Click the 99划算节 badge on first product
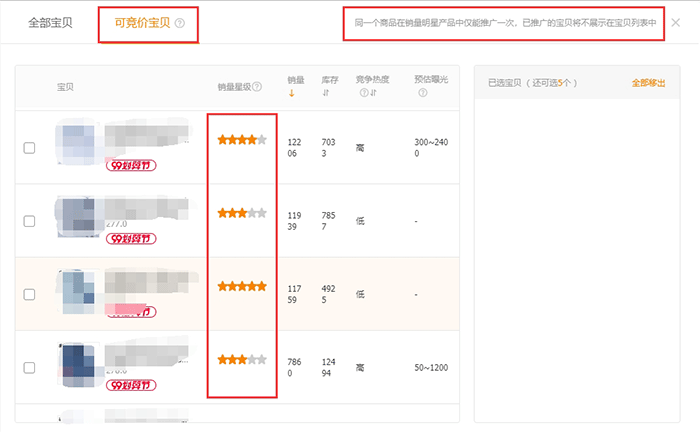 (131, 165)
